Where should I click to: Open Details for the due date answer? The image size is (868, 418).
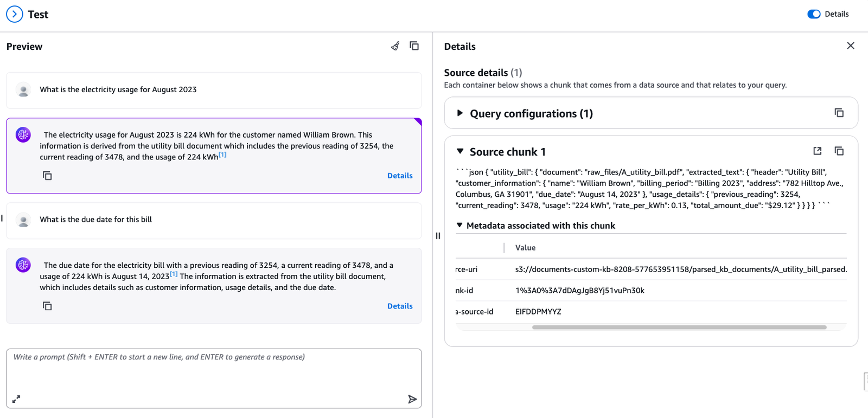pyautogui.click(x=400, y=306)
